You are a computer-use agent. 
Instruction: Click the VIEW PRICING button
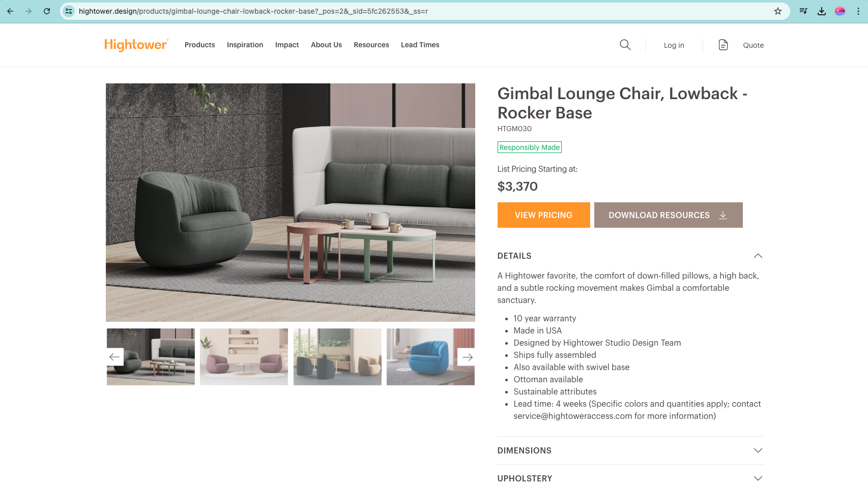click(543, 215)
